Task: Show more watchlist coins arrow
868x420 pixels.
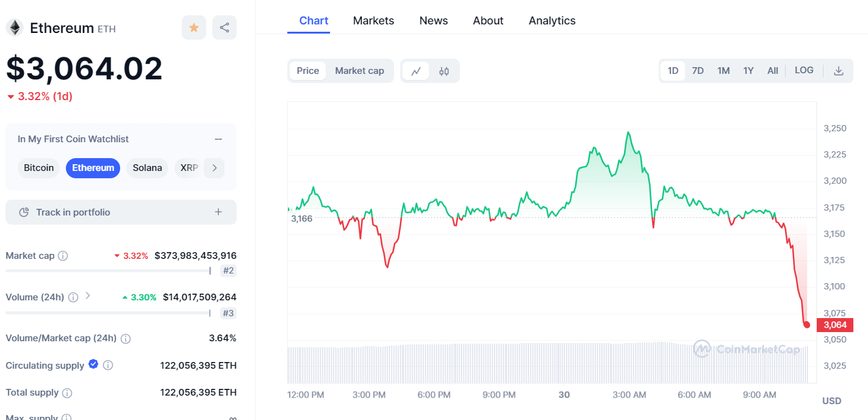Action: point(214,168)
